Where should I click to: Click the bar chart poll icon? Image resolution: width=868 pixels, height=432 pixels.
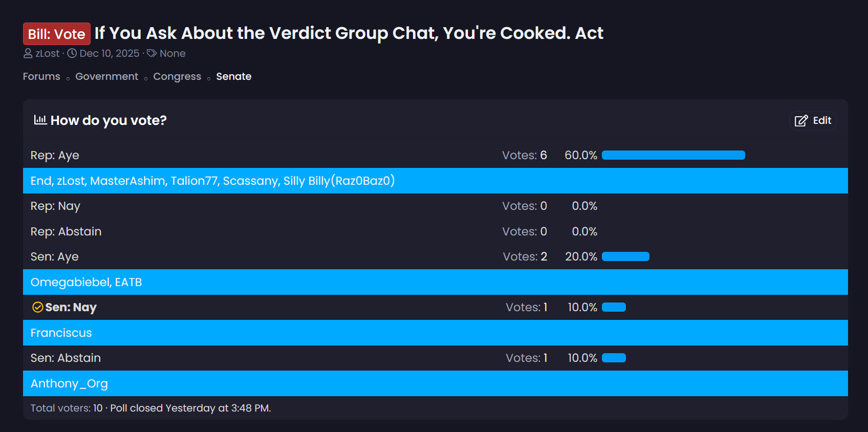pos(40,120)
